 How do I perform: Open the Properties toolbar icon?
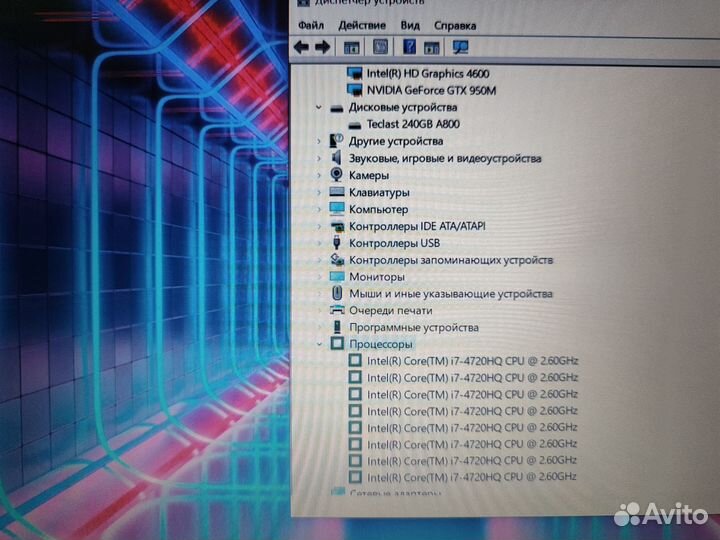click(x=380, y=47)
